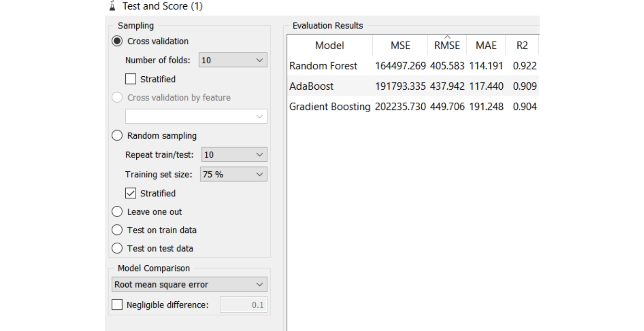
Task: Expand the Repeat train/test dropdown
Action: point(234,155)
